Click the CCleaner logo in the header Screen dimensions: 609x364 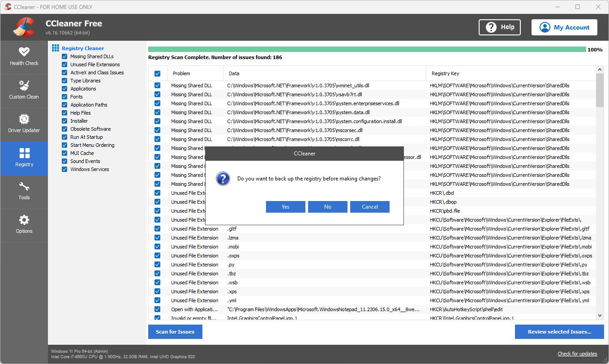(23, 27)
